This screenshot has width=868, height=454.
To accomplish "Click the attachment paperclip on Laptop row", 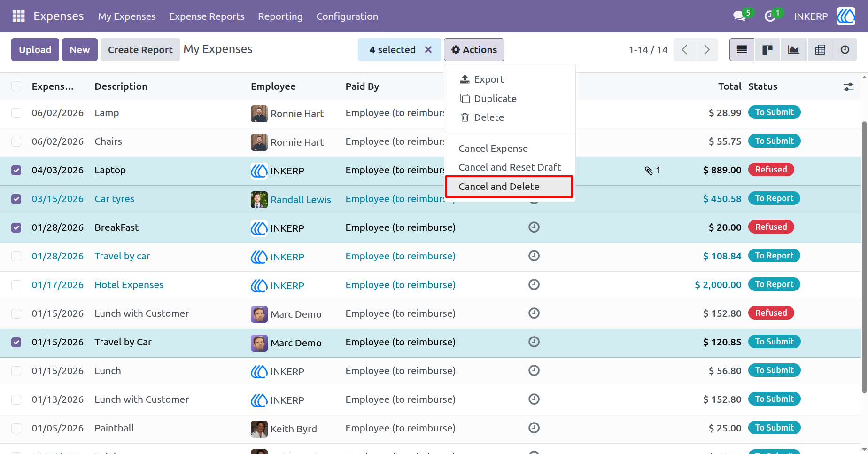I will tap(649, 171).
